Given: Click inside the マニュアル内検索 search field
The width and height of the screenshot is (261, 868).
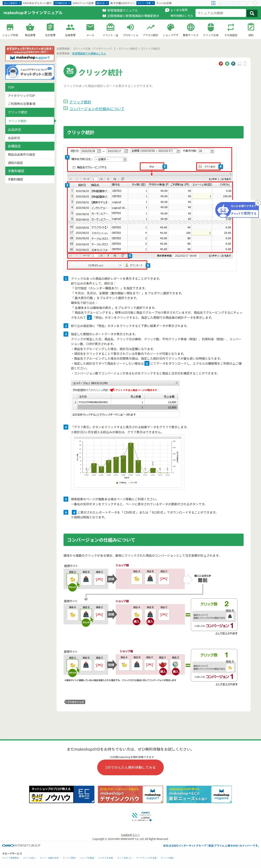Looking at the screenshot, I should click(221, 13).
